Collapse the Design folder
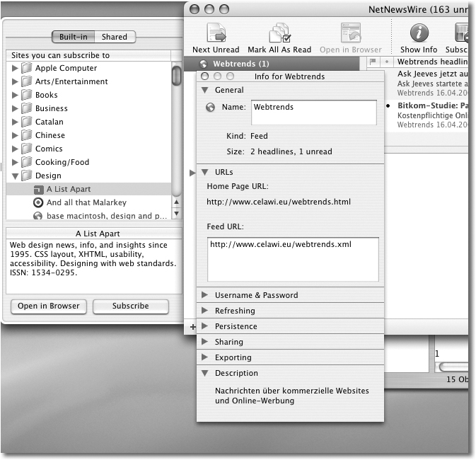 (15, 176)
